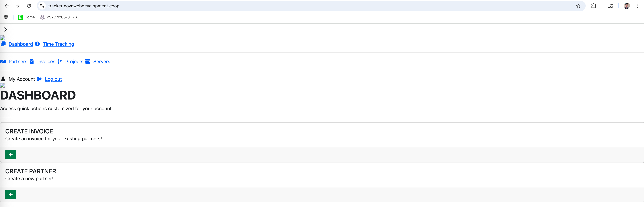The width and height of the screenshot is (644, 207).
Task: Click the green plus under Create Partner
Action: [10, 195]
